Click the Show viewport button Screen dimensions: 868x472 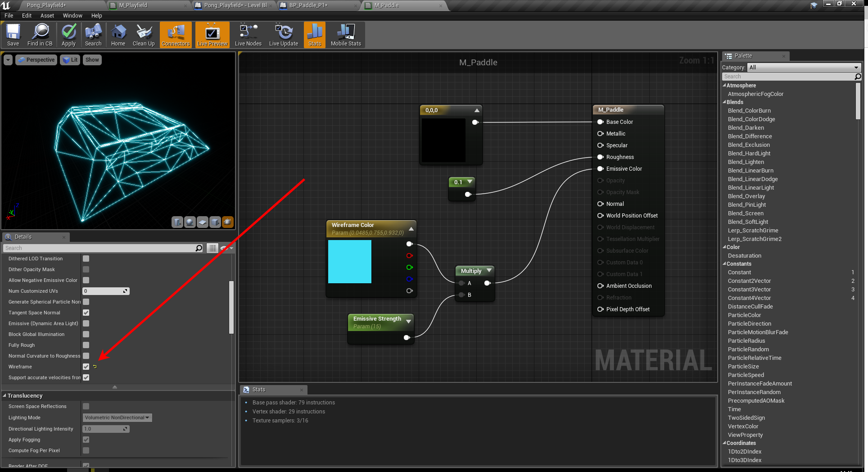pyautogui.click(x=92, y=60)
